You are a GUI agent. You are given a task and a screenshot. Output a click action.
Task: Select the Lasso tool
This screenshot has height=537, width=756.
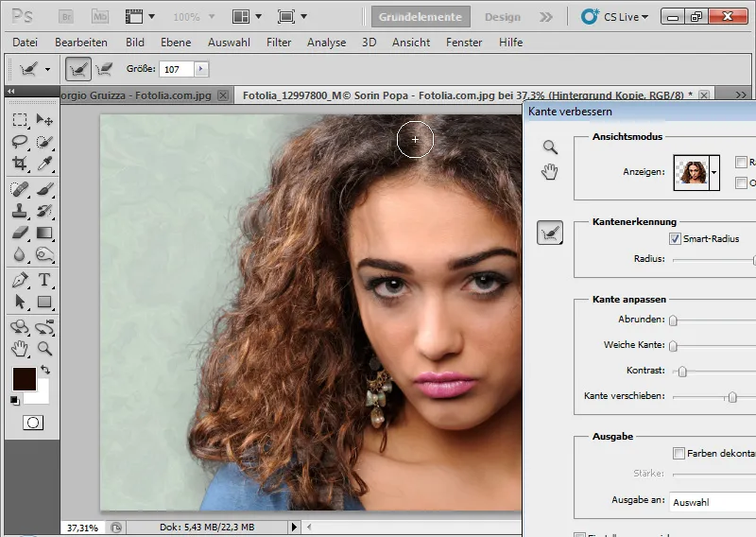point(19,142)
